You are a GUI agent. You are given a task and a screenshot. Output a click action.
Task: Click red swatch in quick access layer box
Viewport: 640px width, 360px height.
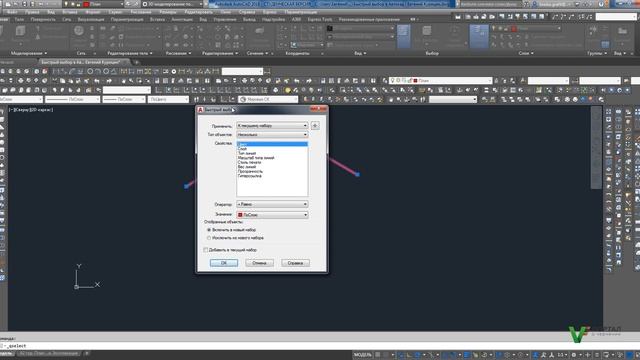pos(86,4)
